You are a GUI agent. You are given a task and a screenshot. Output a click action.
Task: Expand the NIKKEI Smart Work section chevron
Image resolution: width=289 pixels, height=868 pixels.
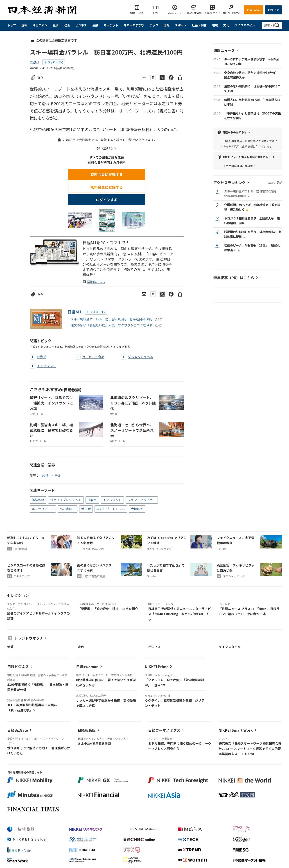point(255,730)
